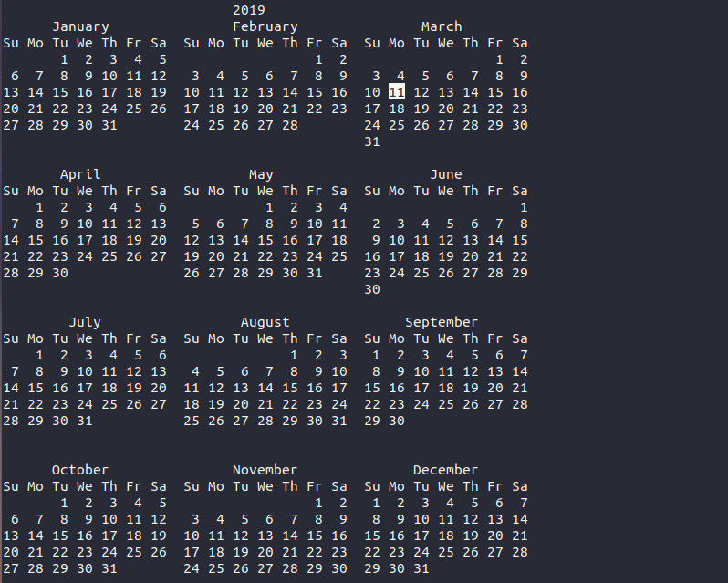Click date 28 in November
Image resolution: width=728 pixels, height=583 pixels.
(290, 568)
